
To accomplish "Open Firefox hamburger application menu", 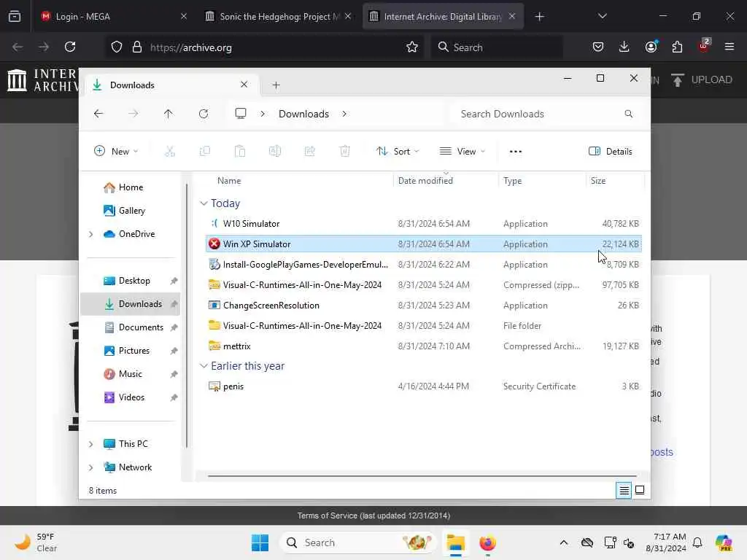I will (729, 47).
